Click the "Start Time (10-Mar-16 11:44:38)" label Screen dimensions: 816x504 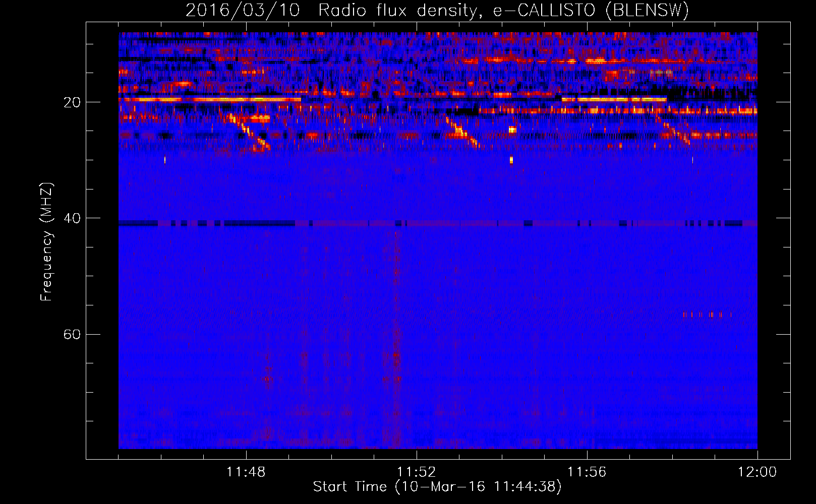pos(437,487)
